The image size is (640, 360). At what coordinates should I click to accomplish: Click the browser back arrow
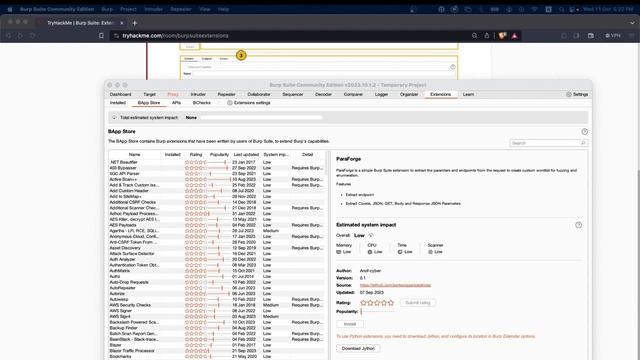point(8,36)
